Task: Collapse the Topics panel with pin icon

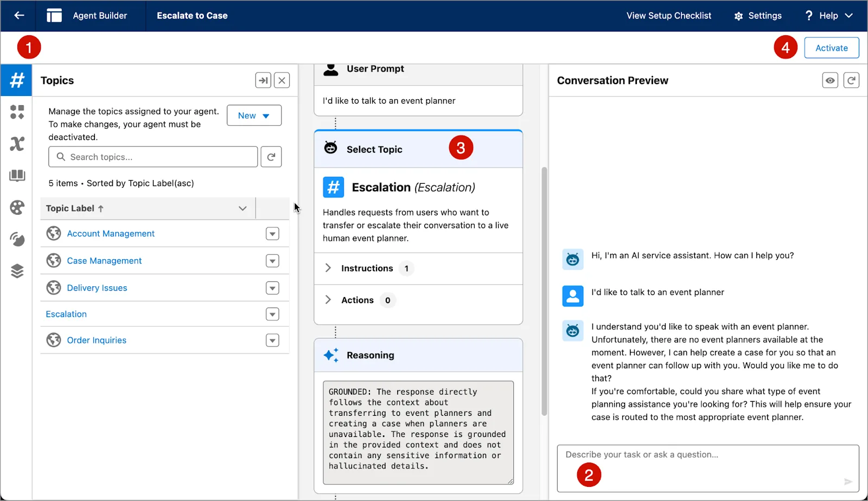Action: (x=263, y=80)
